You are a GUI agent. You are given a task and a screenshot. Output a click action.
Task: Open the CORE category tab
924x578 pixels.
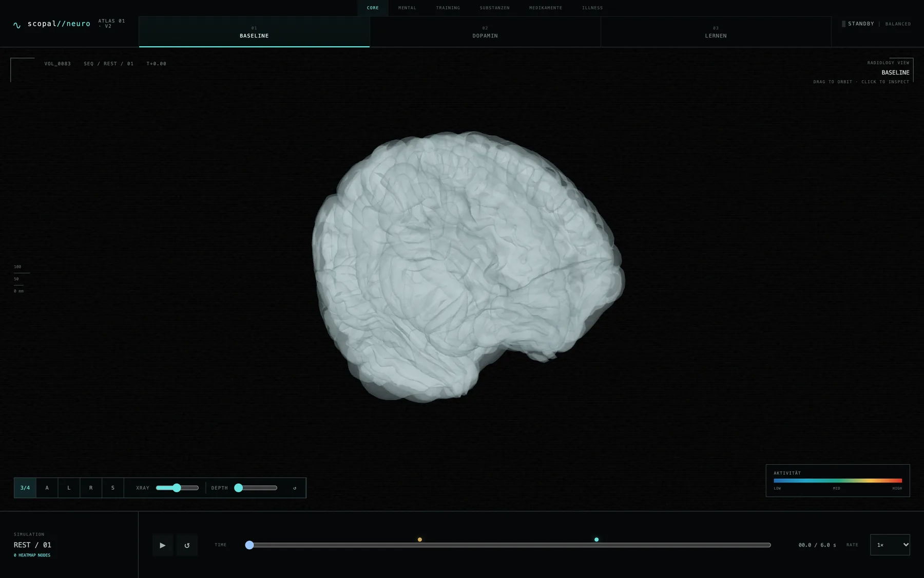pos(373,8)
